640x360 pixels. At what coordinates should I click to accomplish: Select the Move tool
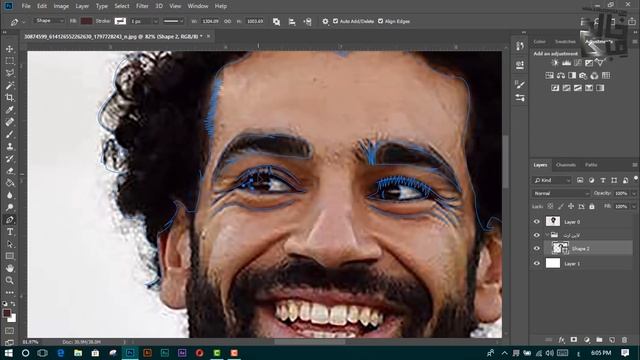9,49
